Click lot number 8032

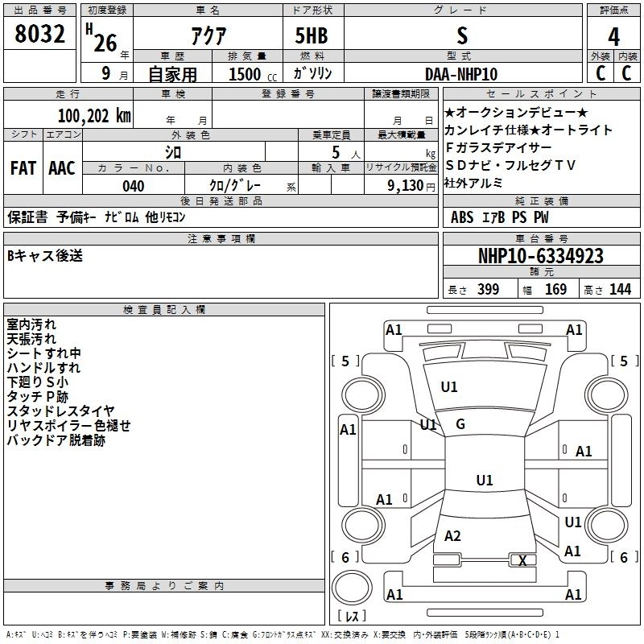tap(39, 36)
